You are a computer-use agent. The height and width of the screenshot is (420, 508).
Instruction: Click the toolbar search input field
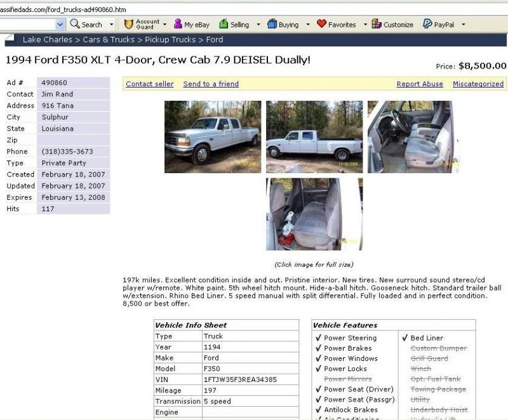tap(27, 25)
